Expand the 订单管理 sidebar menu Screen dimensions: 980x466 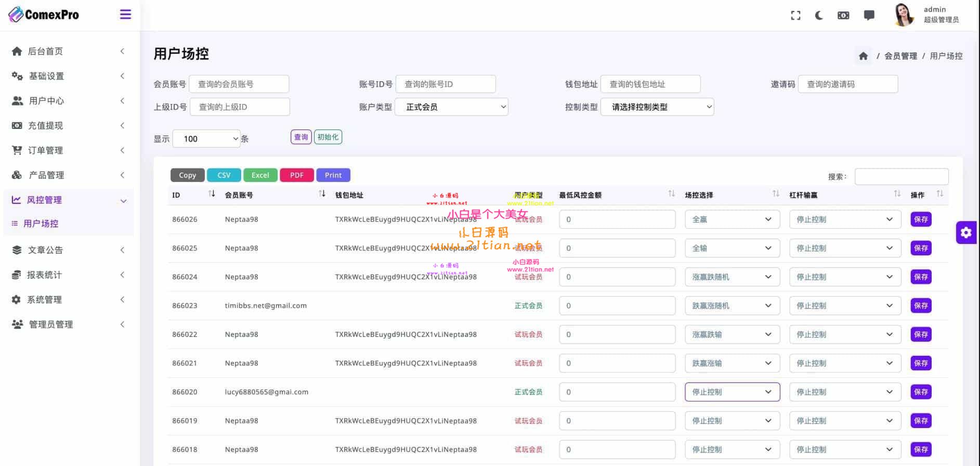[x=68, y=150]
